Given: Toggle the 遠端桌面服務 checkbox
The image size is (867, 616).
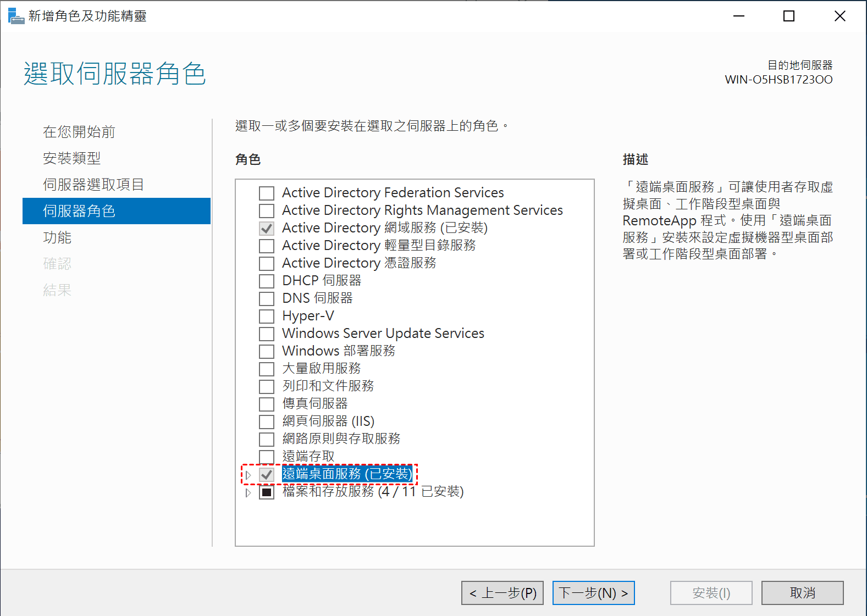Looking at the screenshot, I should coord(267,475).
